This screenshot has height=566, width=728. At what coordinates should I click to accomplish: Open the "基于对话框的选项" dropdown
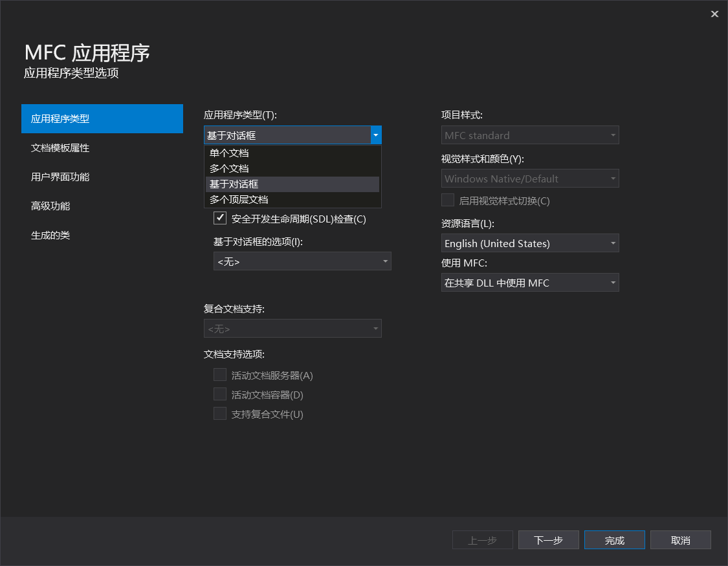[302, 261]
